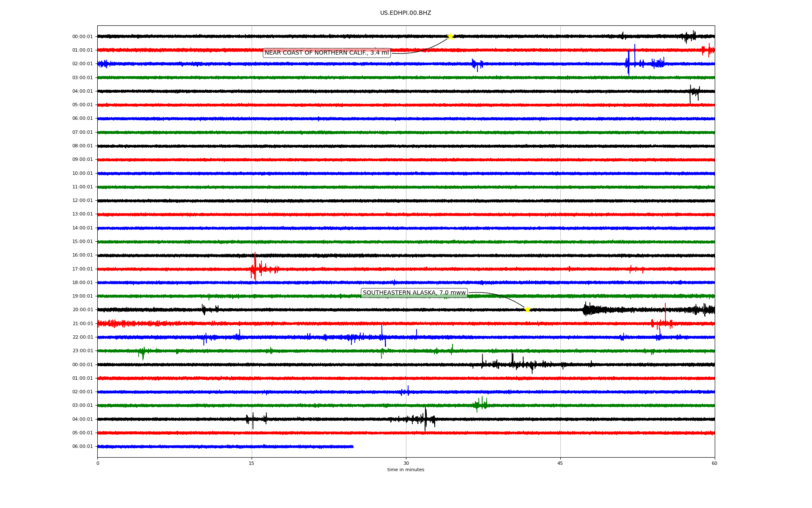The height and width of the screenshot is (508, 812).
Task: Click the black signal burst on second 04:00:01 trace
Action: click(425, 419)
